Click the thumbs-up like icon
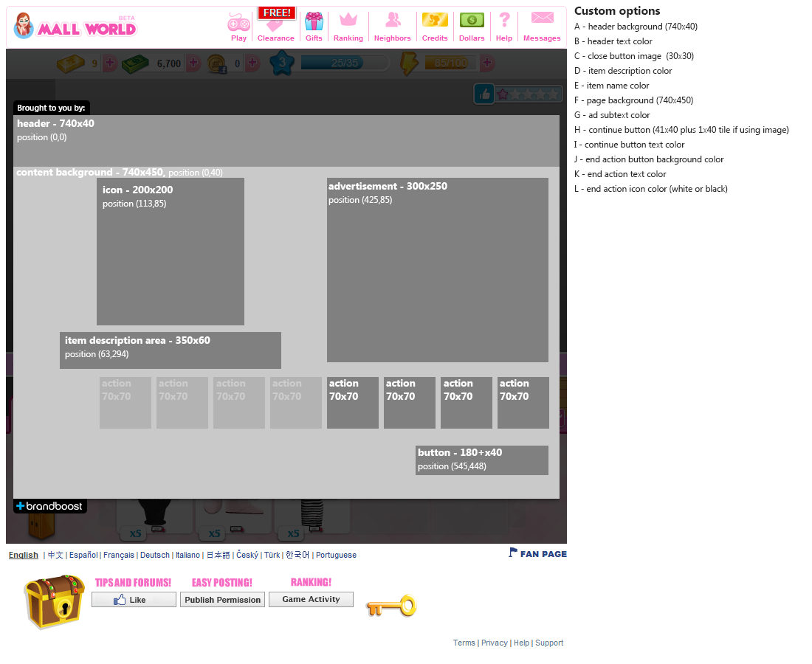This screenshot has width=812, height=664. tap(484, 94)
